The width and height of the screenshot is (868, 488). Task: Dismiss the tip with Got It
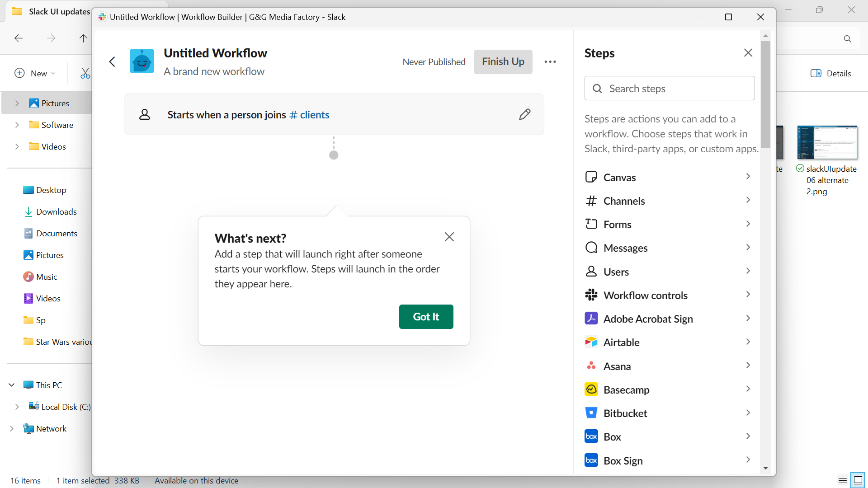point(426,317)
